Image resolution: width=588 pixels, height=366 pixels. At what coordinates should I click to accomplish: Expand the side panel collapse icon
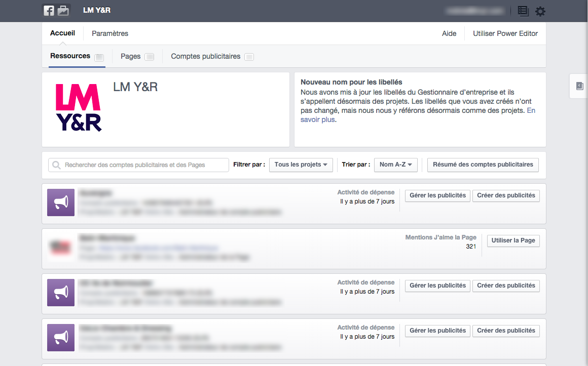coord(579,86)
